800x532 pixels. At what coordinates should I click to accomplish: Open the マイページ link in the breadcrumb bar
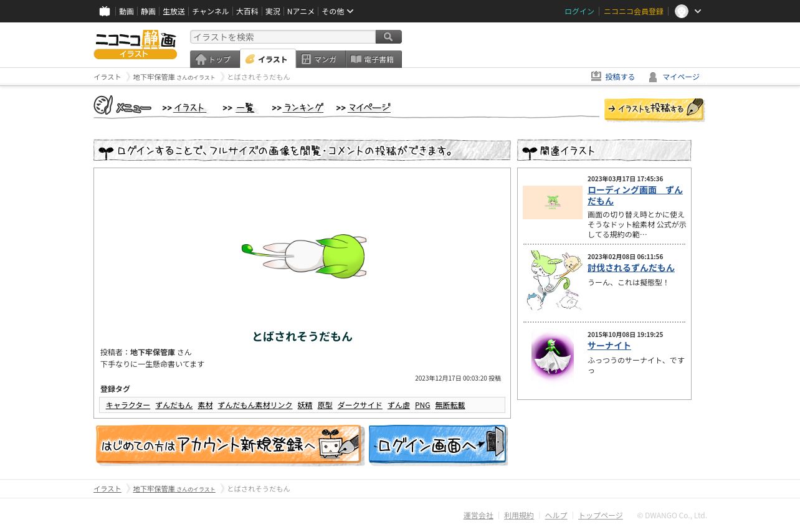click(674, 77)
